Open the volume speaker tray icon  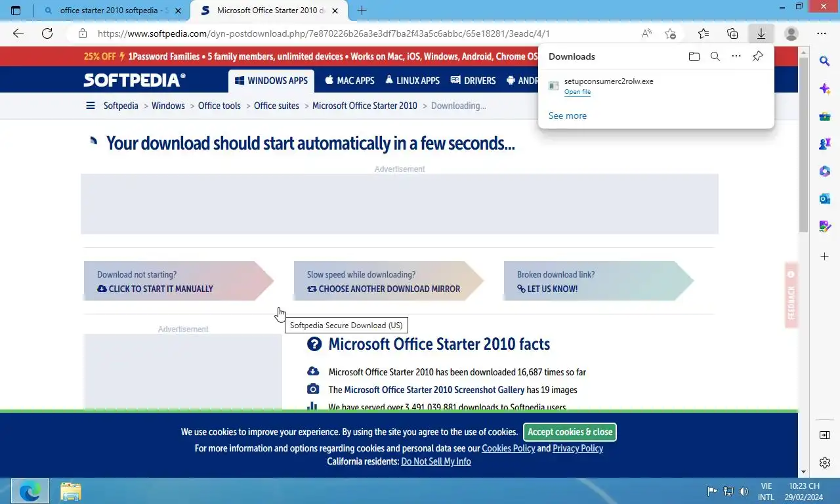(x=744, y=491)
